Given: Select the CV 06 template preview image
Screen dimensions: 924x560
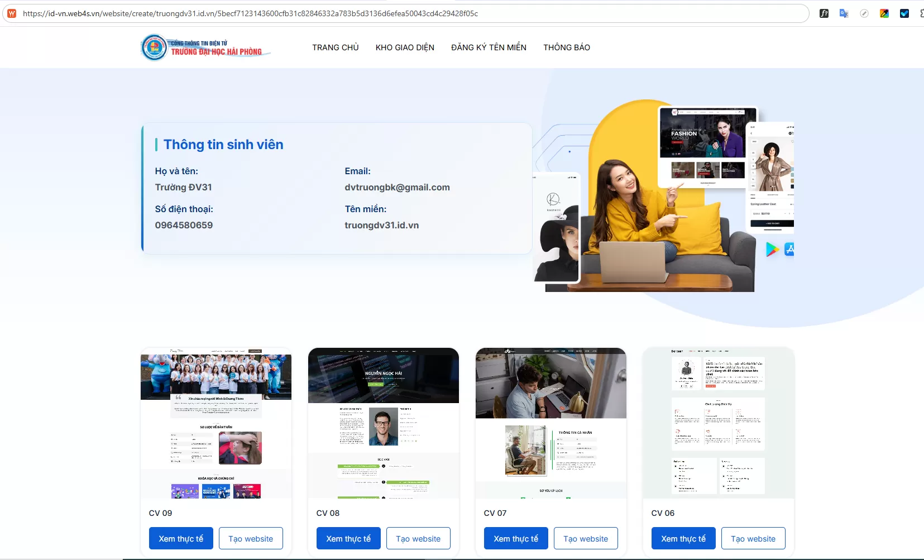Looking at the screenshot, I should [718, 423].
